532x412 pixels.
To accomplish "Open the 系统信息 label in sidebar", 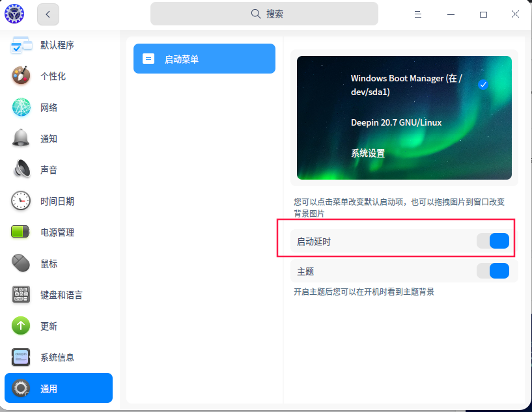I will [x=57, y=357].
